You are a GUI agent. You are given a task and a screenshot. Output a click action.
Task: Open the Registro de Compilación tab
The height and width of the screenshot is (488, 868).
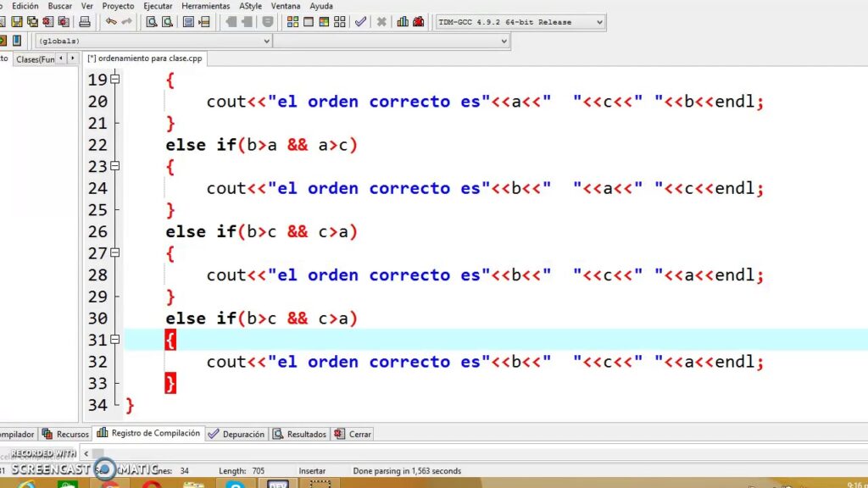pos(148,433)
